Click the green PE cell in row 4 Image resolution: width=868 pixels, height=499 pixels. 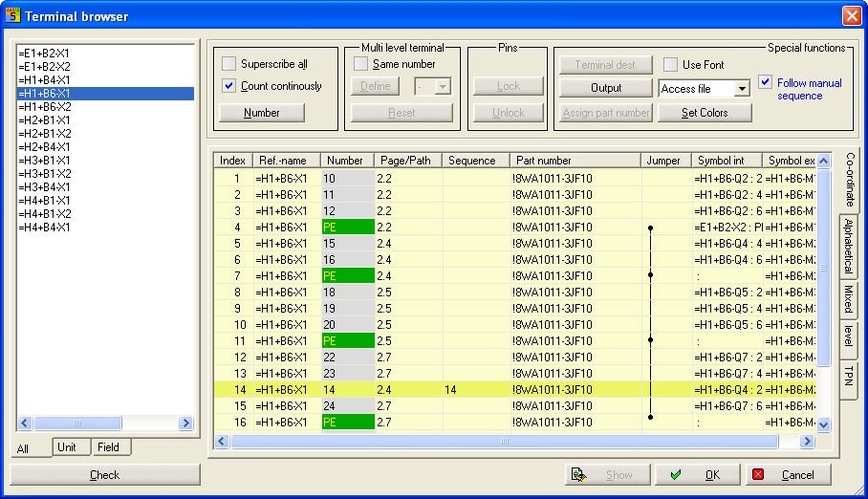(x=348, y=228)
